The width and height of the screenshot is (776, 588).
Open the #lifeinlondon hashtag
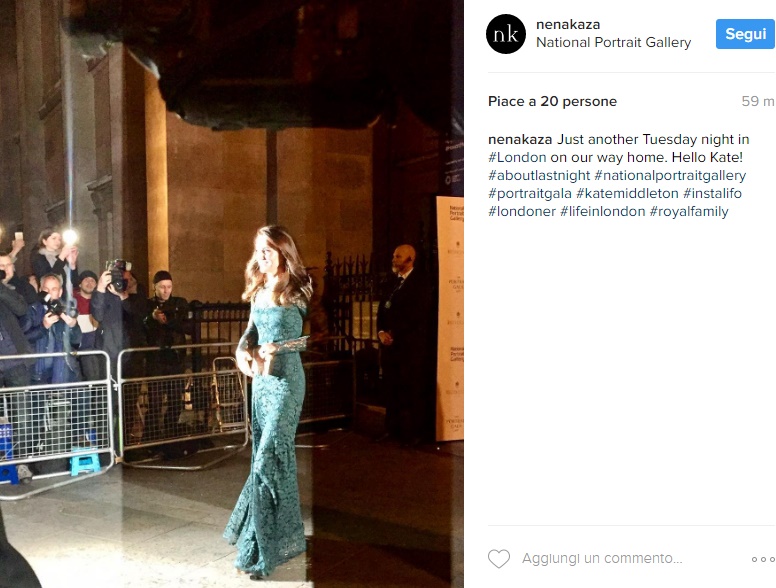(x=603, y=211)
